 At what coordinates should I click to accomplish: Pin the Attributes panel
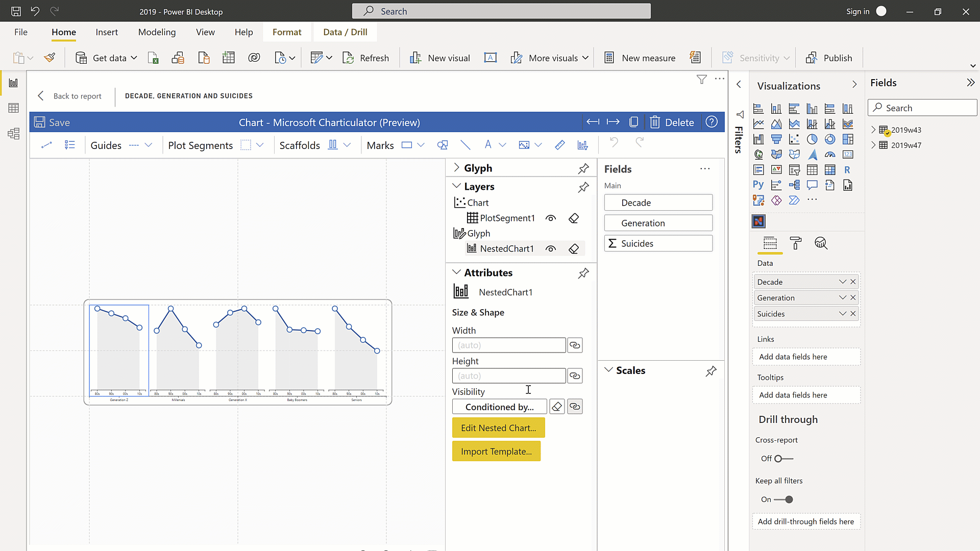(x=583, y=273)
